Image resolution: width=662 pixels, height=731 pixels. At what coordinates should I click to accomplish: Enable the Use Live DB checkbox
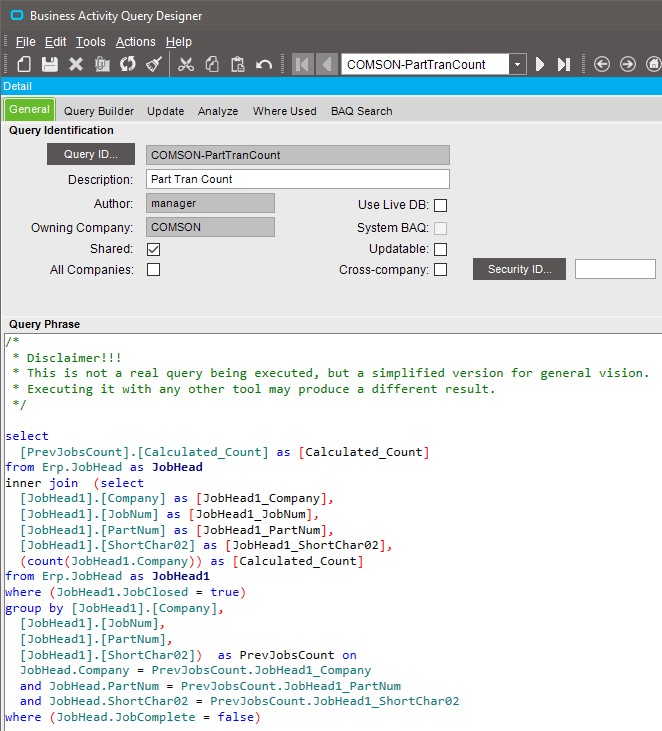pos(440,205)
